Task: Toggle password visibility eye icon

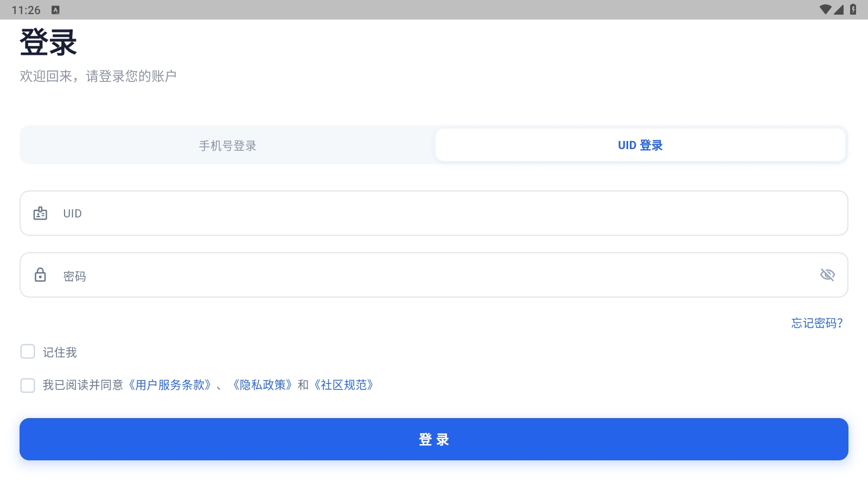Action: coord(827,275)
